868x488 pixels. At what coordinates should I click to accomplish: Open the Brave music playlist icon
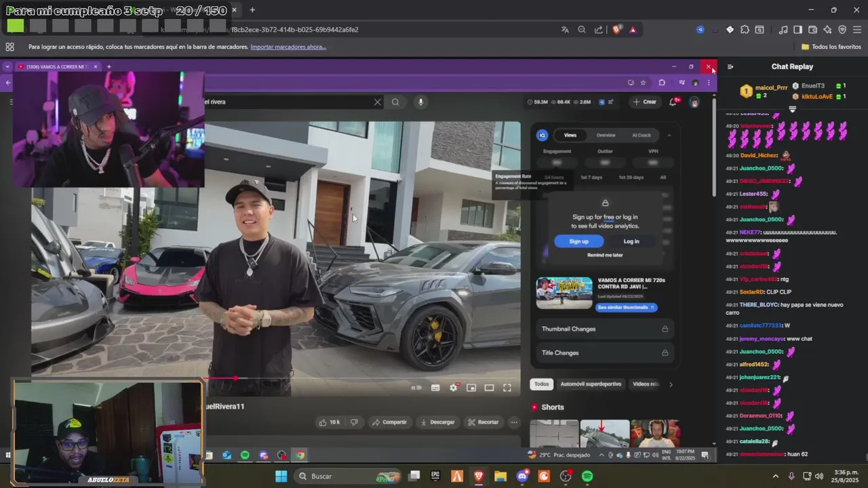coord(783,30)
